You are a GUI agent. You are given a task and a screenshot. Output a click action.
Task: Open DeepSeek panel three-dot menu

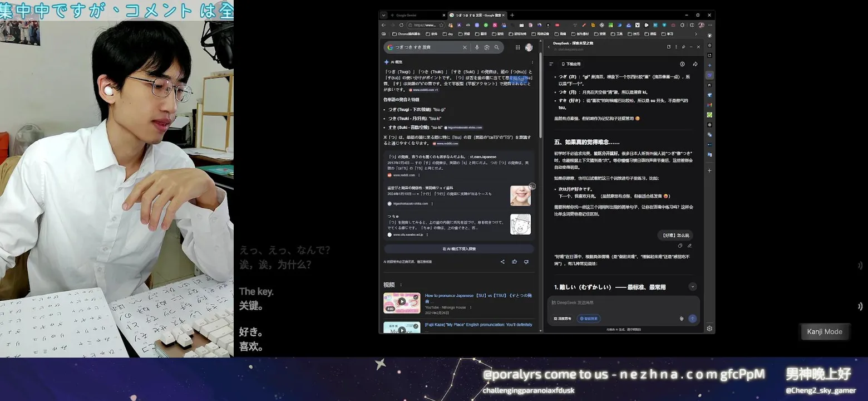pos(677,47)
